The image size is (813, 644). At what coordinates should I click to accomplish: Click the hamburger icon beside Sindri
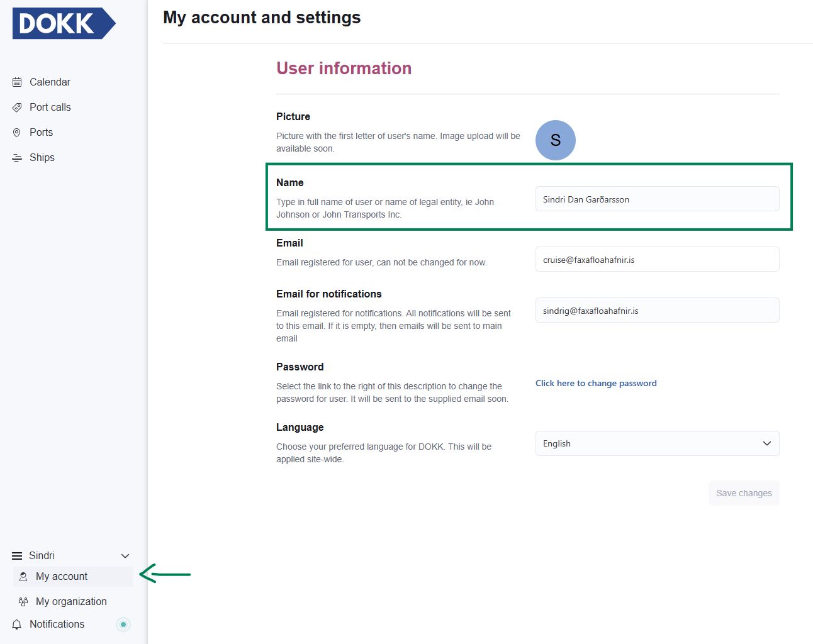click(17, 556)
